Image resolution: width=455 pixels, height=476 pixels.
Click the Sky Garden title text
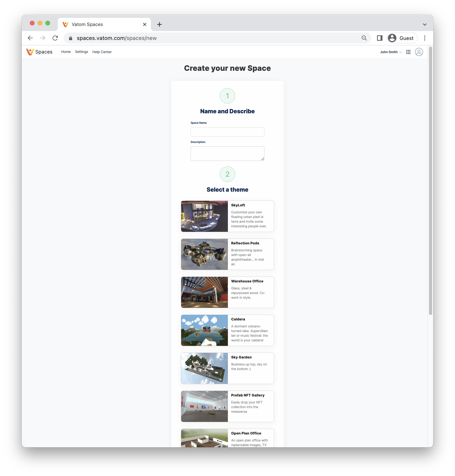coord(241,357)
